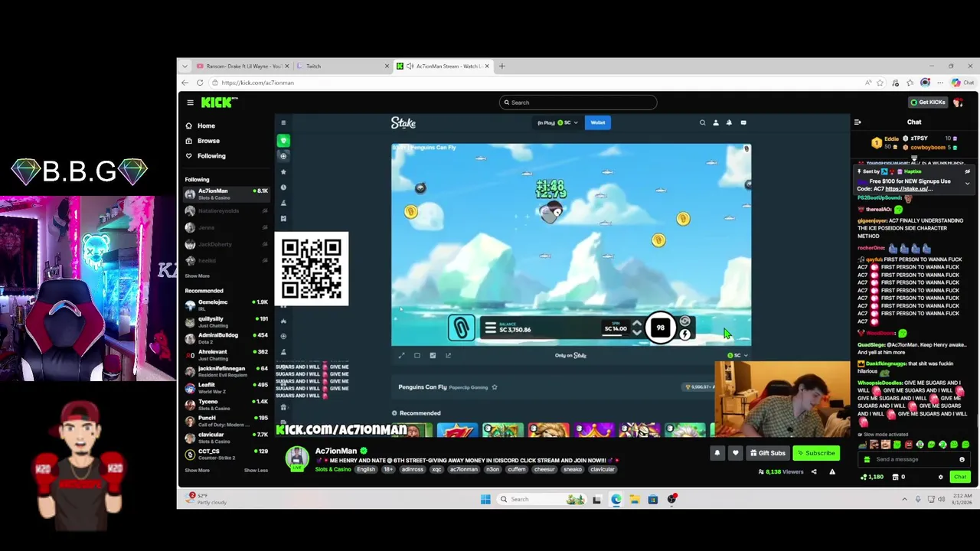
Task: Open Paperclip Gaming provider link
Action: pyautogui.click(x=468, y=387)
